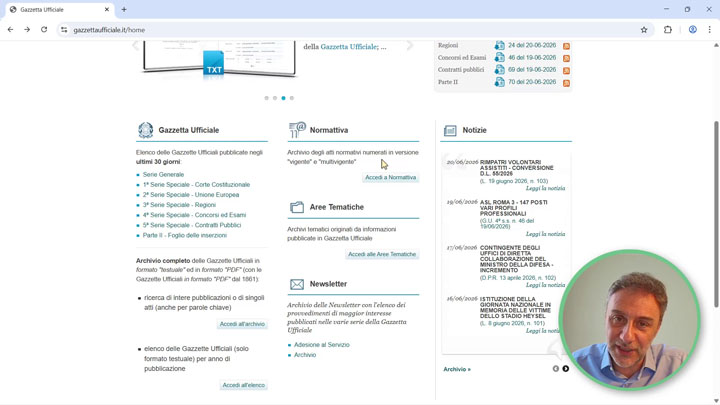Open the Serie Generale link
720x405 pixels.
click(x=163, y=174)
